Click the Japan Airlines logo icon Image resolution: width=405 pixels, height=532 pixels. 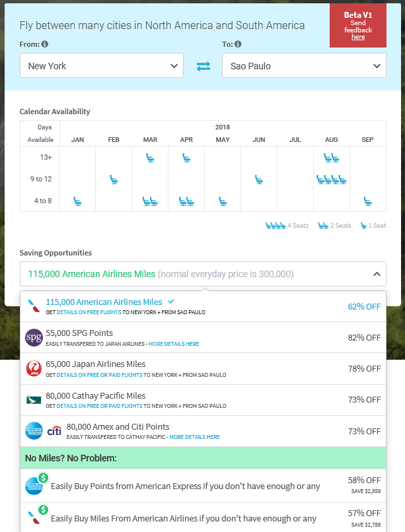(34, 368)
